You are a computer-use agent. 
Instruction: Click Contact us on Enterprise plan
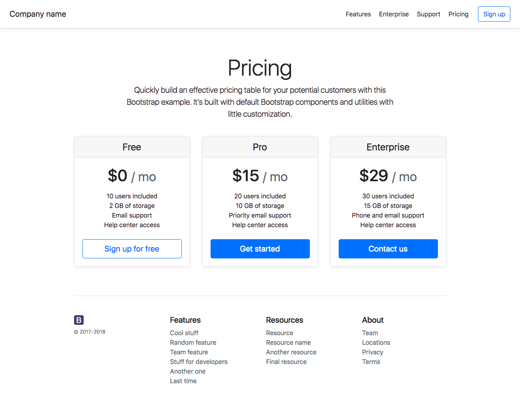tap(388, 249)
